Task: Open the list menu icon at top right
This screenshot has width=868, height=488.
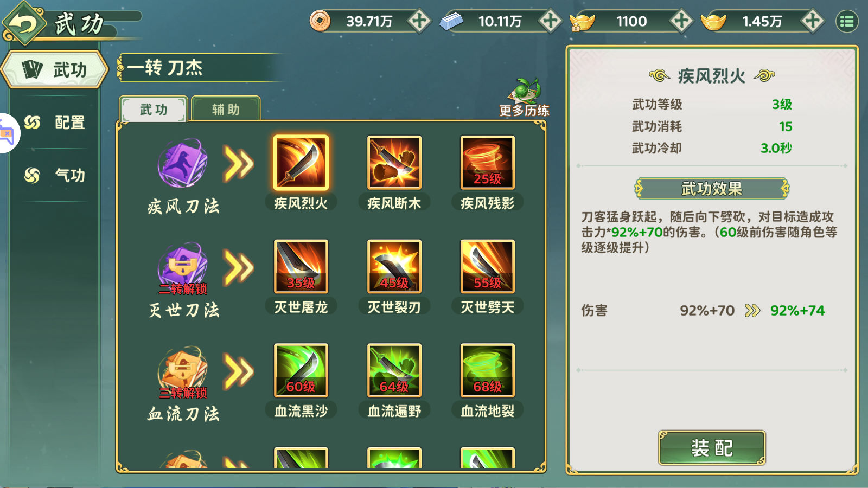Action: [x=847, y=22]
